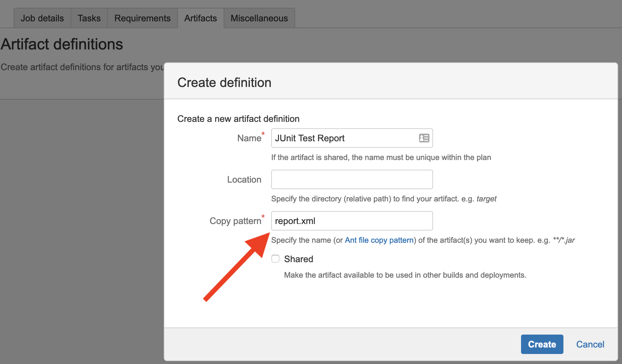
Task: Click the Copy pattern label
Action: pyautogui.click(x=235, y=221)
